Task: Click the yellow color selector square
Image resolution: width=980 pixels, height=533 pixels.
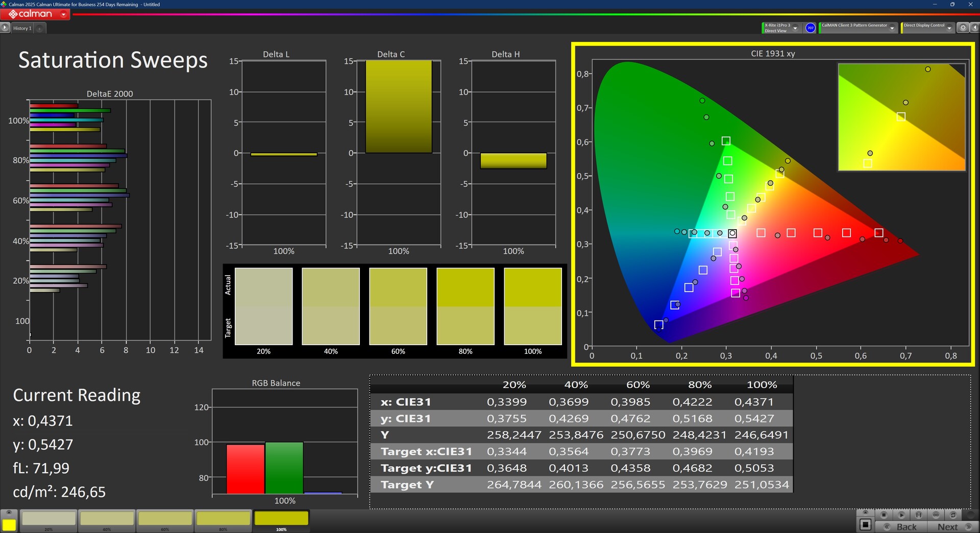Action: (9, 524)
